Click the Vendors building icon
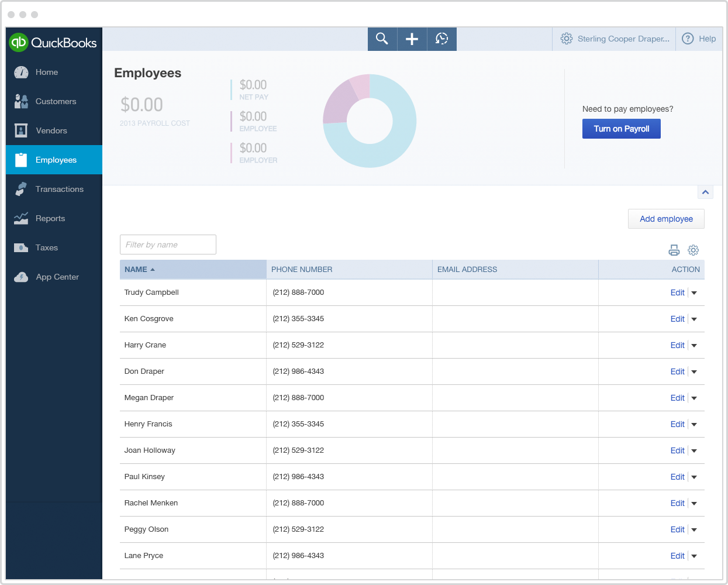 click(21, 130)
